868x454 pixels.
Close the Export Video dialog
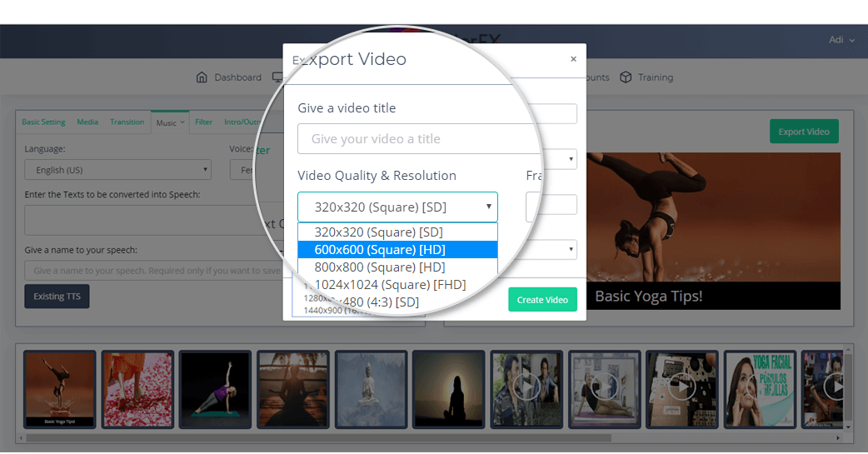pyautogui.click(x=573, y=58)
